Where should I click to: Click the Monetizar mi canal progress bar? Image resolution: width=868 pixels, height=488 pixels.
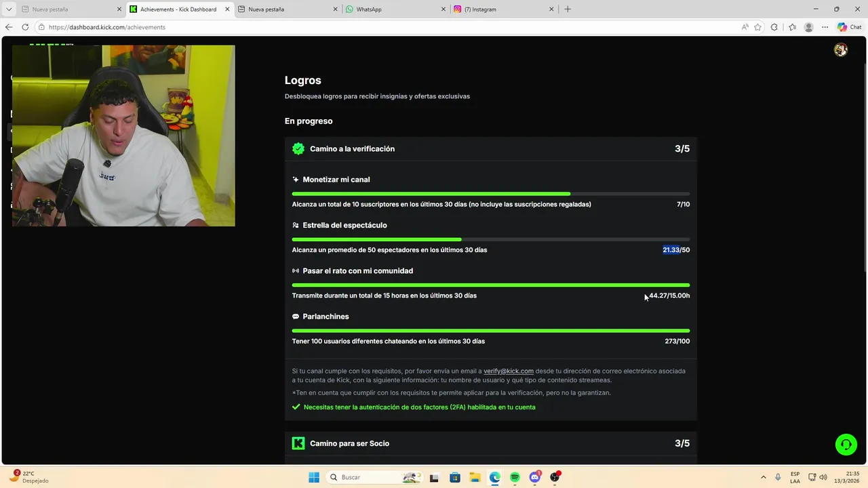(491, 194)
